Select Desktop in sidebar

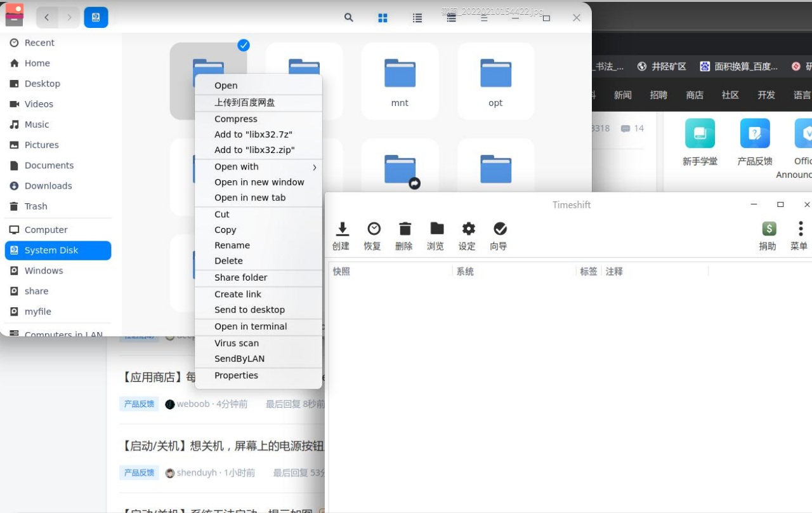click(58, 83)
